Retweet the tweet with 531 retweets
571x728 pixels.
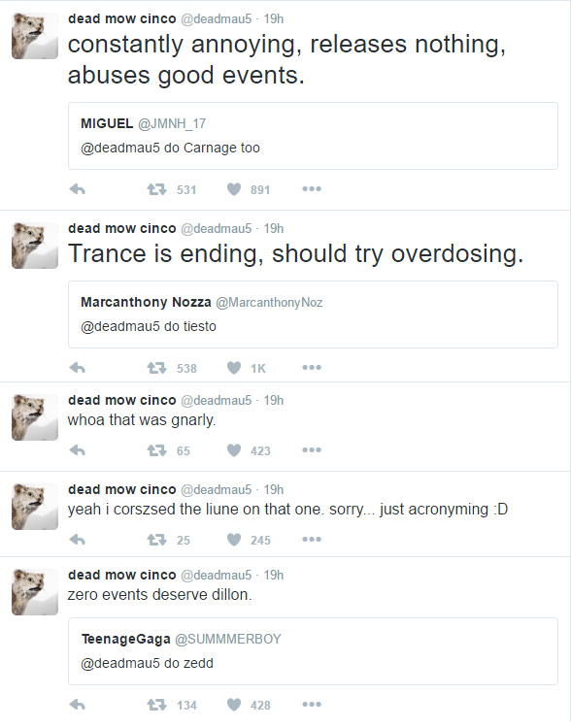pos(156,189)
